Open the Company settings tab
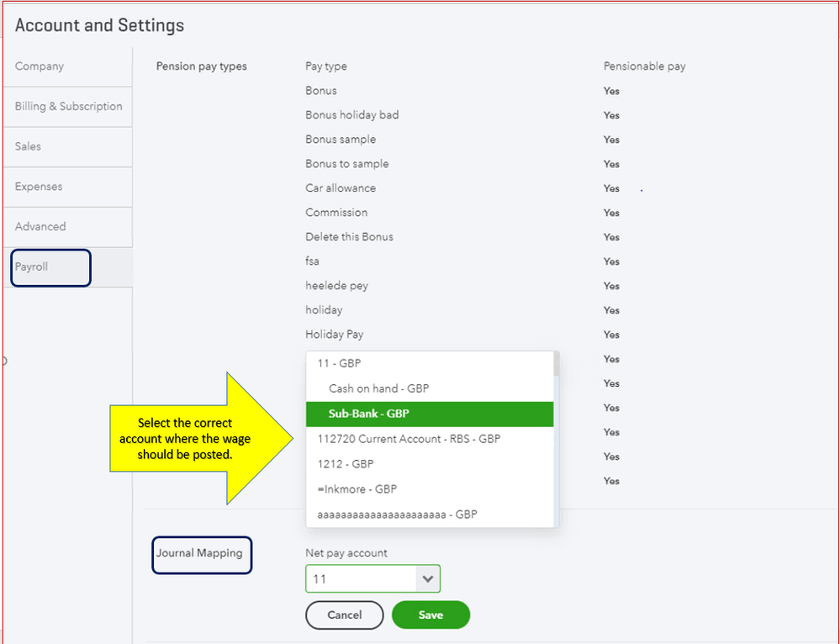 (x=40, y=66)
